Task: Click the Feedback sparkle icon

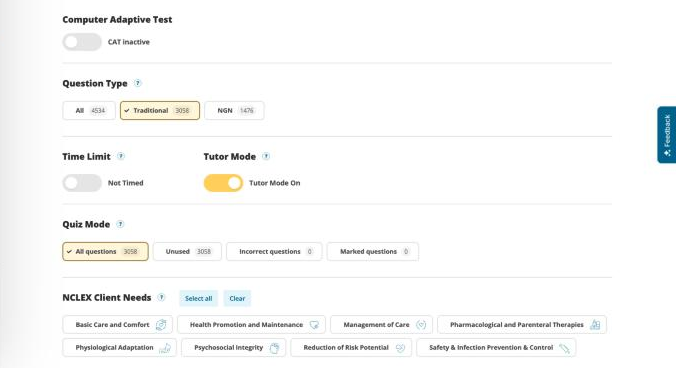Action: [667, 153]
